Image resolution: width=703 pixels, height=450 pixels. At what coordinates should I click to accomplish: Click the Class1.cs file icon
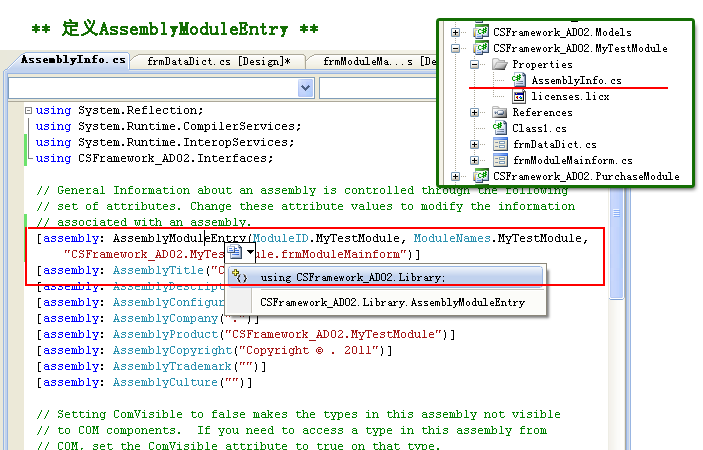tap(499, 128)
